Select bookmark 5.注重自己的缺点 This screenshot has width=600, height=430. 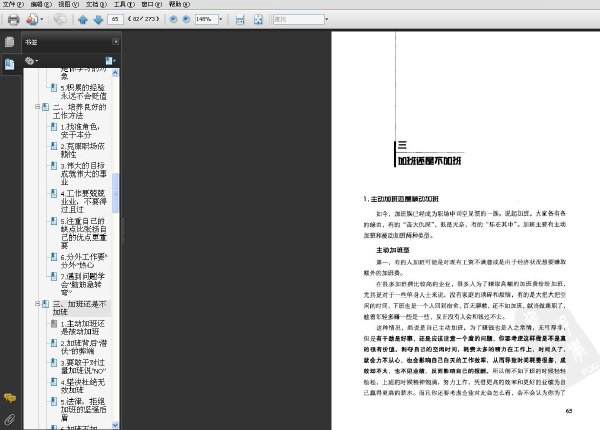[83, 233]
